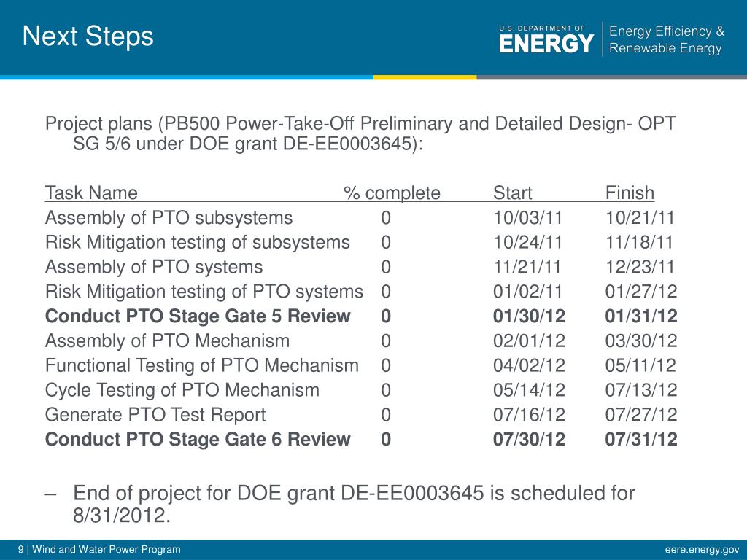Click the Energy Efficiency & Renewable Energy text
This screenshot has width=747, height=560.
click(x=666, y=39)
